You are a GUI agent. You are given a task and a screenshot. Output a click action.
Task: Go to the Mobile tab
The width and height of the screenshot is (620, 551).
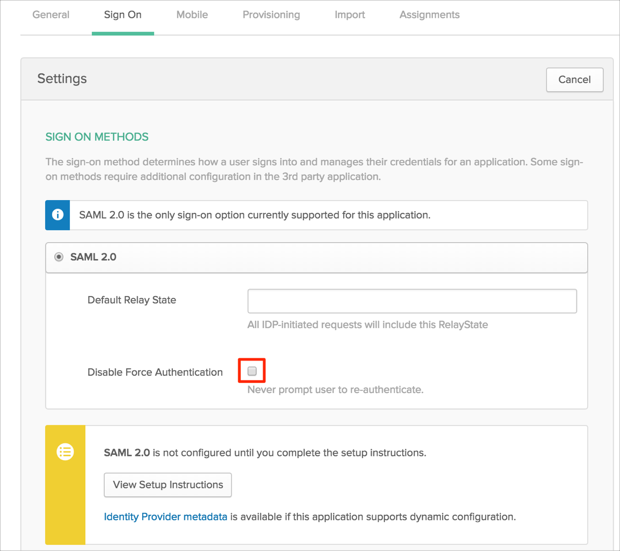[192, 15]
